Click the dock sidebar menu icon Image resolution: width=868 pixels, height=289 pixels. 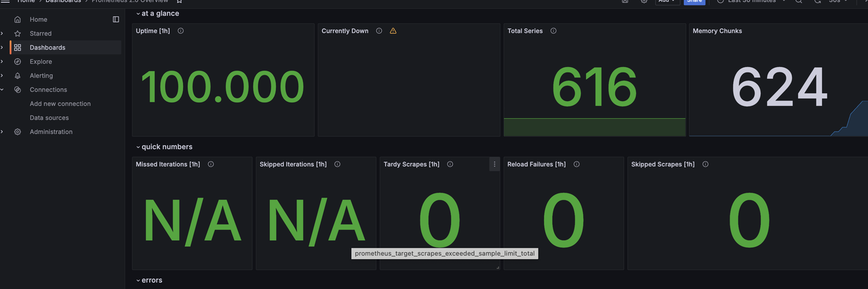(116, 20)
